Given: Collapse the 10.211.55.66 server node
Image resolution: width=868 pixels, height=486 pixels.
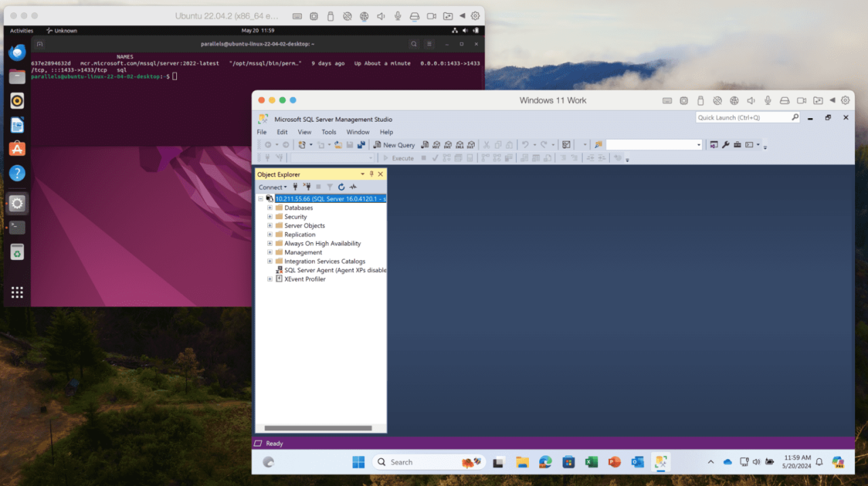Looking at the screenshot, I should point(260,199).
